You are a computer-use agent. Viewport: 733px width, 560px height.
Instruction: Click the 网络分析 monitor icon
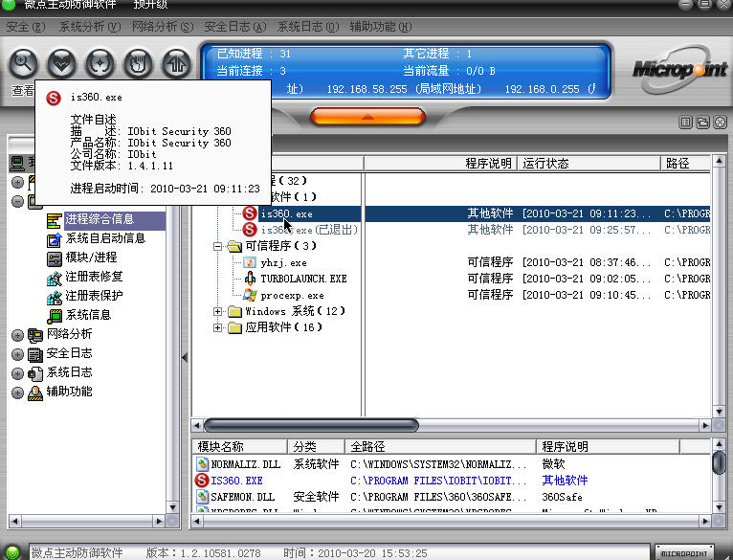coord(35,335)
